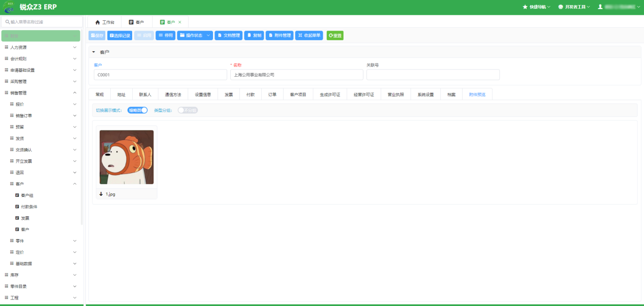Expand the 报价 submenu chevron
The image size is (644, 306).
[75, 105]
